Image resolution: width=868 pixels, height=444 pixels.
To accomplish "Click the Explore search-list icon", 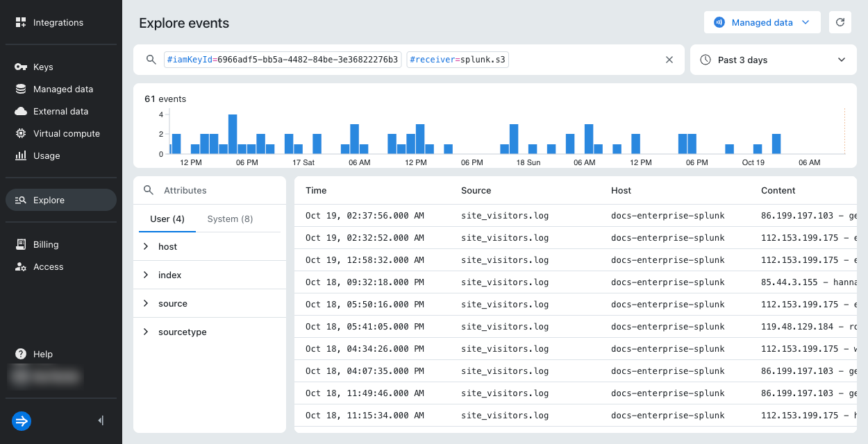I will (21, 200).
